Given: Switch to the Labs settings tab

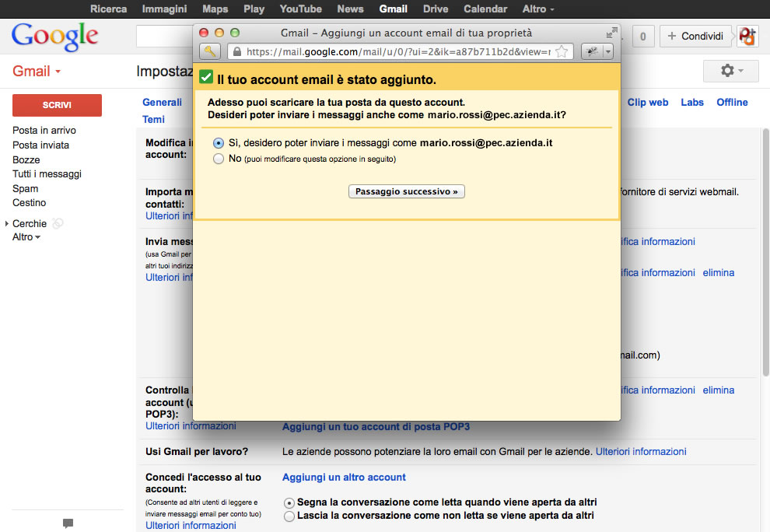Looking at the screenshot, I should click(691, 102).
